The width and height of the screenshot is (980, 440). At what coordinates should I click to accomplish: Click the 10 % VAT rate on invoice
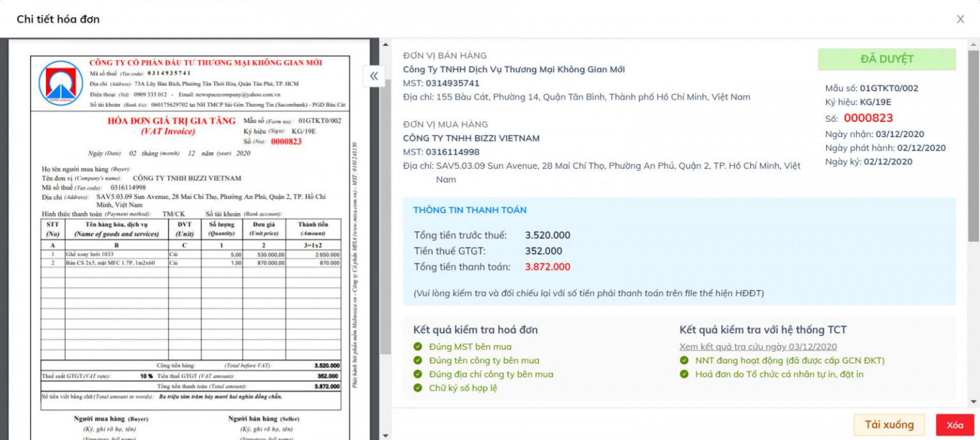coord(147,376)
